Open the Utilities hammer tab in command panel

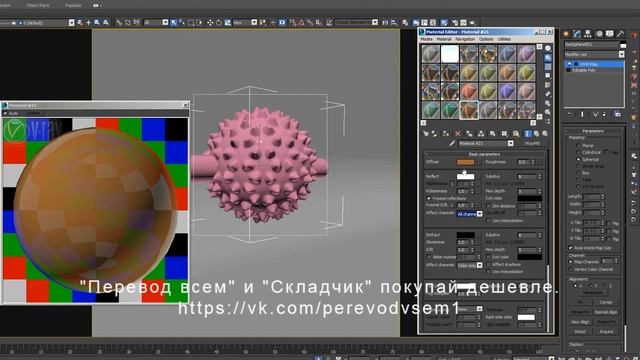pos(620,34)
